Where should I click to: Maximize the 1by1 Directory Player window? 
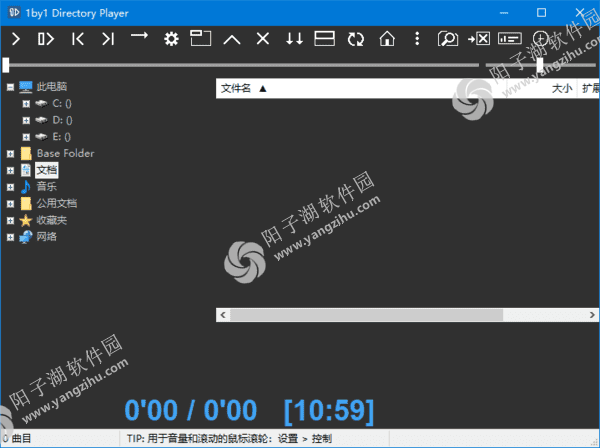click(541, 13)
